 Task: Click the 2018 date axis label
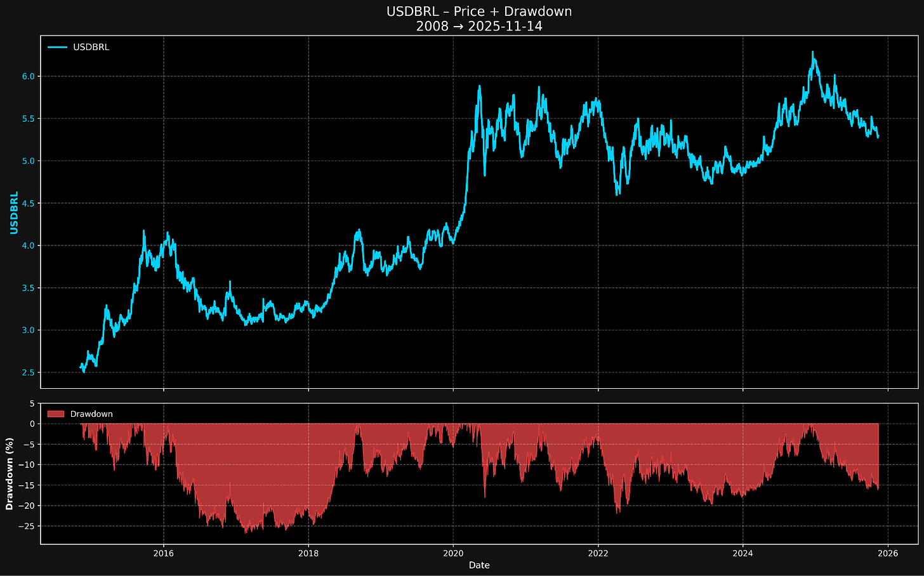(x=308, y=554)
